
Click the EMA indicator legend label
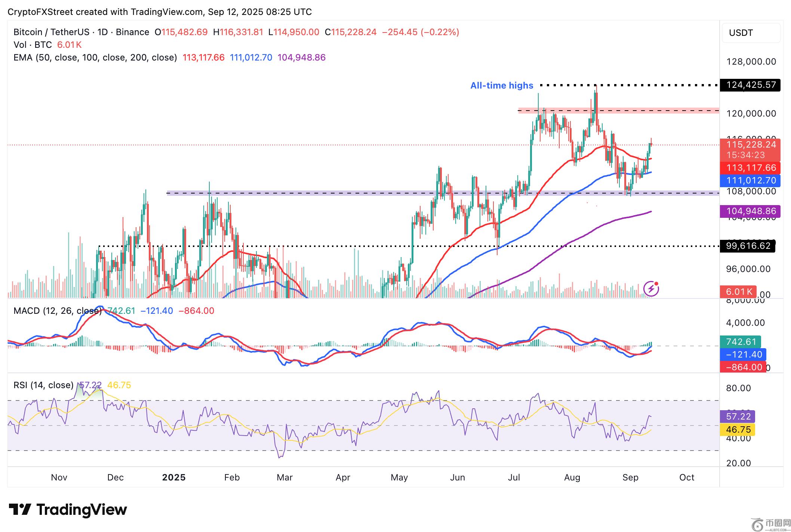point(95,58)
